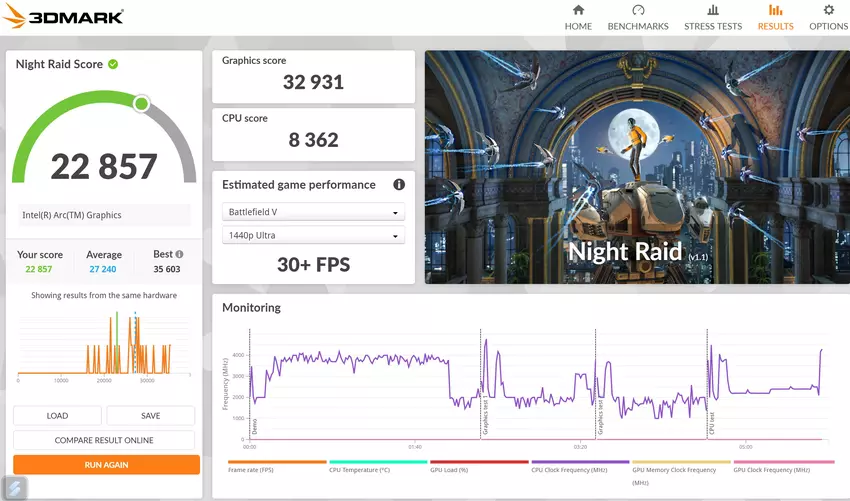Click Compare Result Online button
Viewport: 850px width, 501px height.
click(104, 440)
